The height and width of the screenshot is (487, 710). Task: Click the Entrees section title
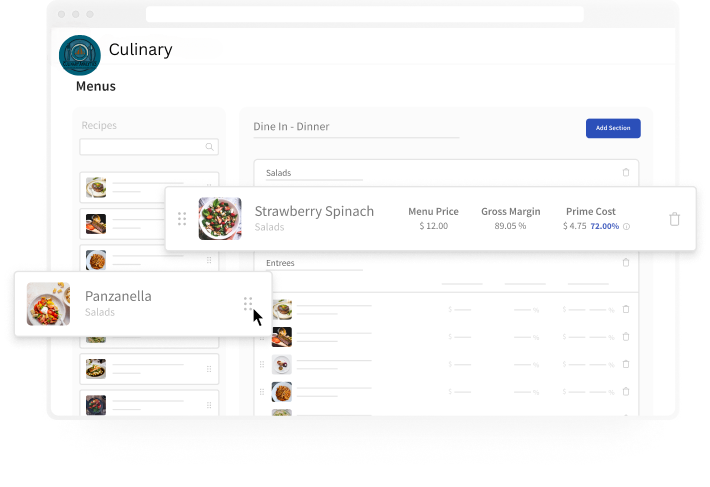(x=280, y=263)
